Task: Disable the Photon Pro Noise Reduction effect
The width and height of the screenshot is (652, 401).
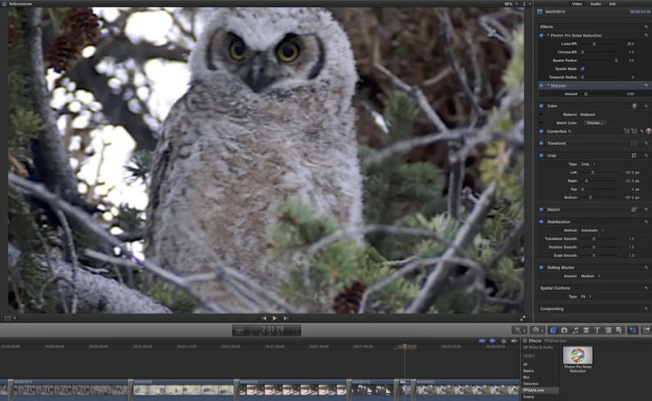Action: [541, 35]
